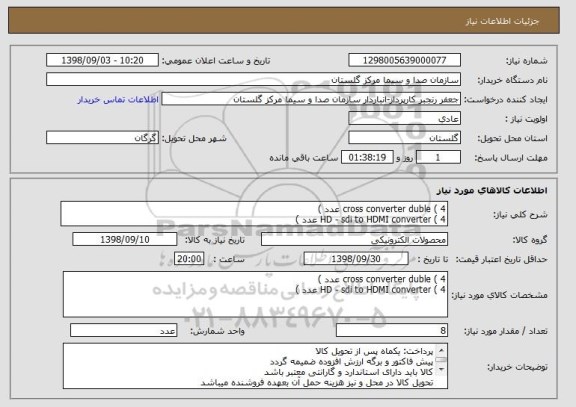This screenshot has height=407, width=576.
Task: Click the label استان محل تحویل
Action: coord(512,138)
